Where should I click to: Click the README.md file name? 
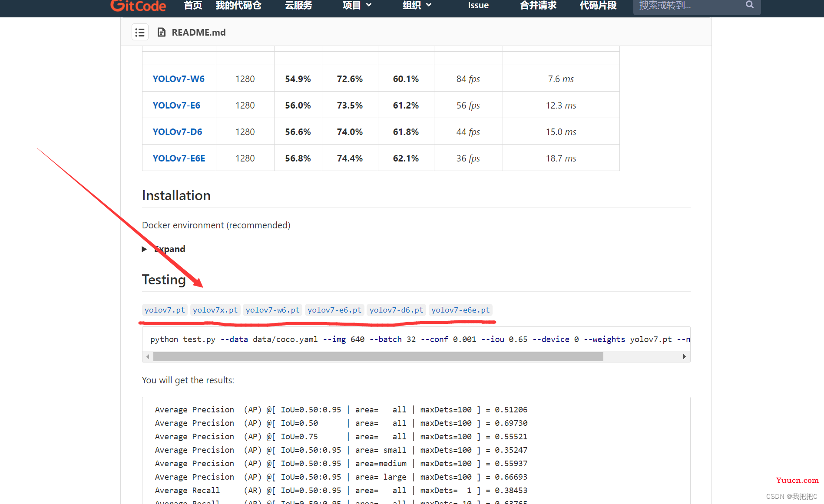pyautogui.click(x=199, y=33)
